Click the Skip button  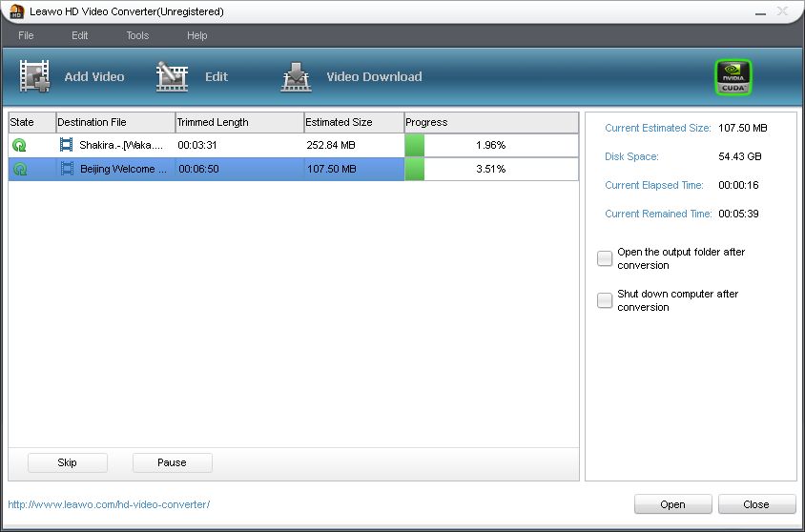point(68,462)
